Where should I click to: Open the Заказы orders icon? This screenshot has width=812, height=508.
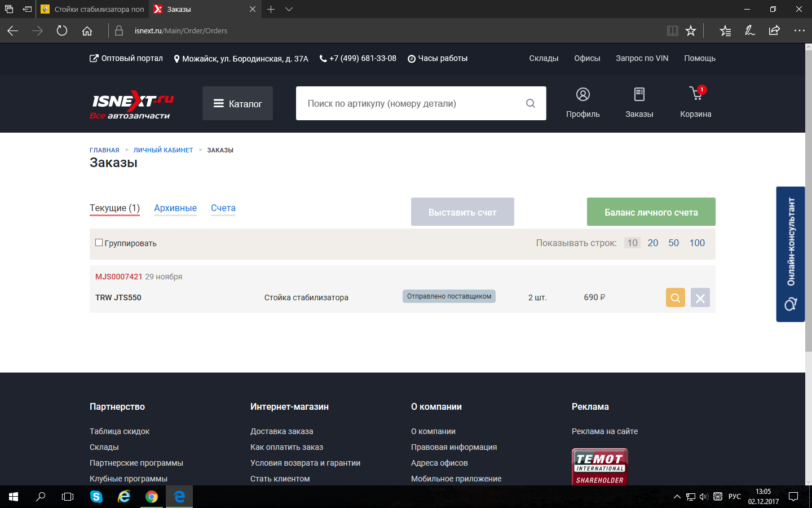(x=639, y=102)
